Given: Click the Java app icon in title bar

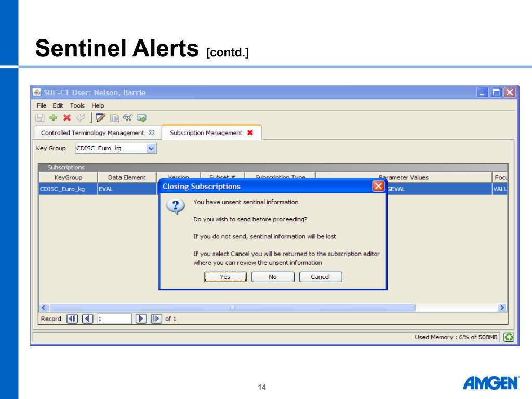Looking at the screenshot, I should tap(37, 92).
